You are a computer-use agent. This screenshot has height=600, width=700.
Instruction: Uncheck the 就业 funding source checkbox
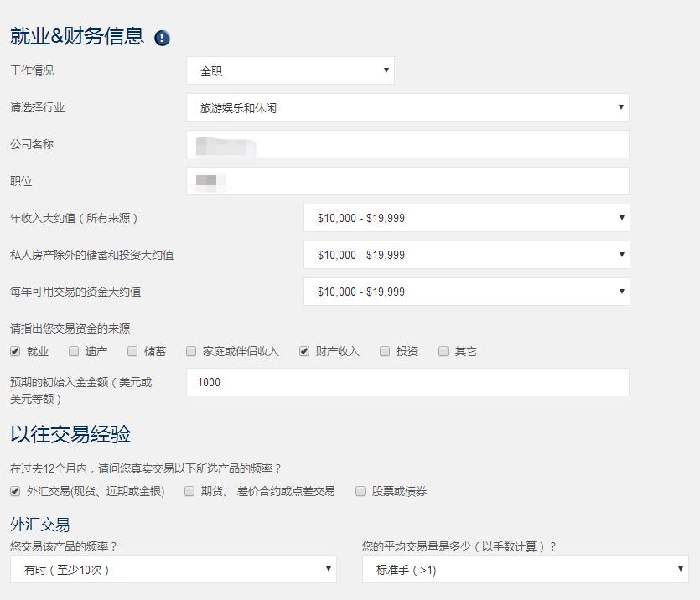click(14, 351)
